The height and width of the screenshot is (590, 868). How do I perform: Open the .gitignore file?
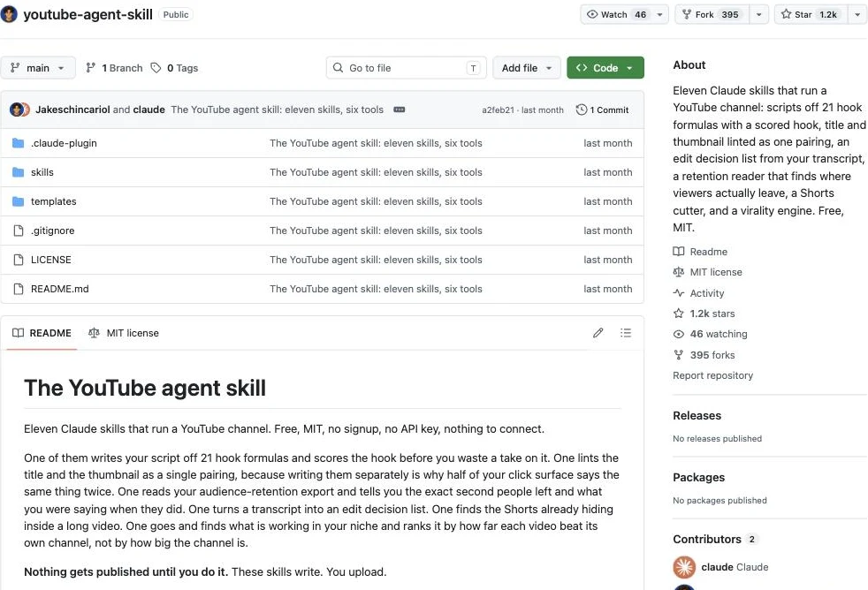[52, 231]
